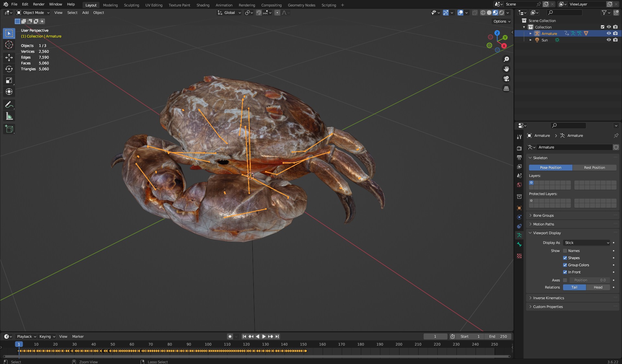The height and width of the screenshot is (364, 622).
Task: Select the Move tool in toolbar
Action: tap(9, 58)
